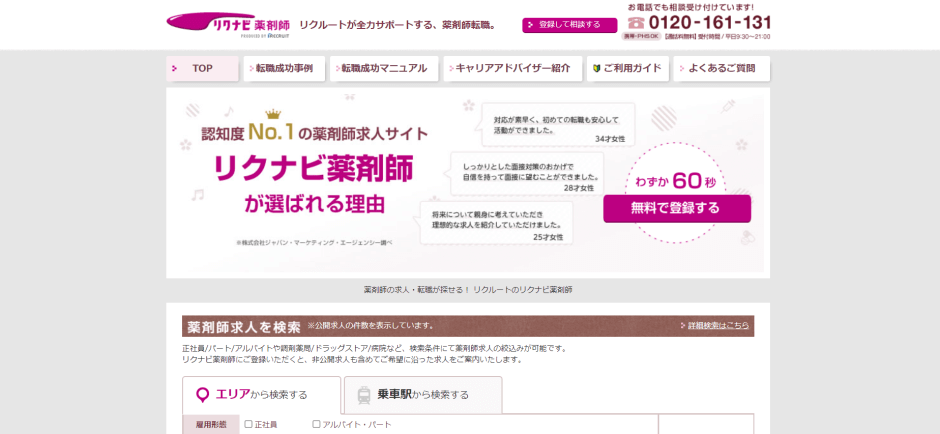
Task: Check the 正社員 checkbox
Action: point(248,424)
